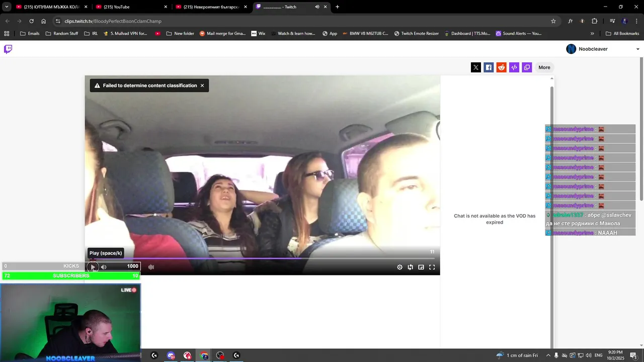This screenshot has height=362, width=644.
Task: Open the More share options
Action: (x=544, y=67)
